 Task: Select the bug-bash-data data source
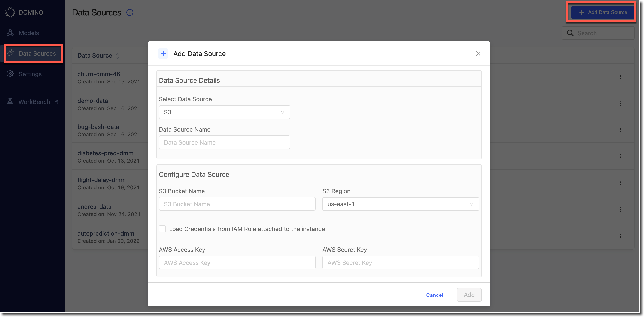(x=98, y=127)
